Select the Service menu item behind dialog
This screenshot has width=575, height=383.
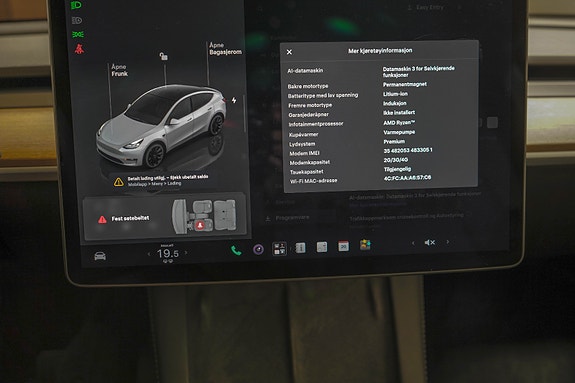click(x=285, y=202)
